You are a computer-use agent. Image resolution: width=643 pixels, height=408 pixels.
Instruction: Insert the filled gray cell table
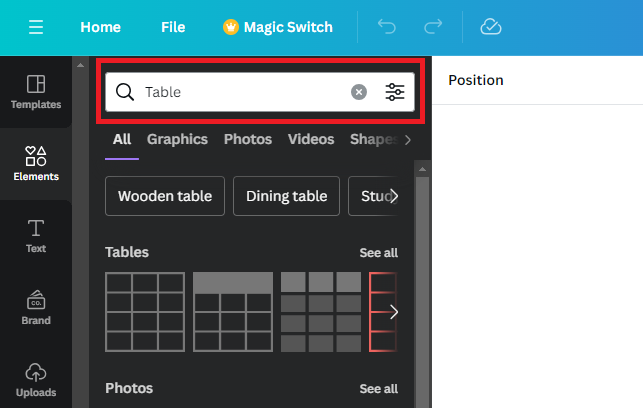(321, 312)
